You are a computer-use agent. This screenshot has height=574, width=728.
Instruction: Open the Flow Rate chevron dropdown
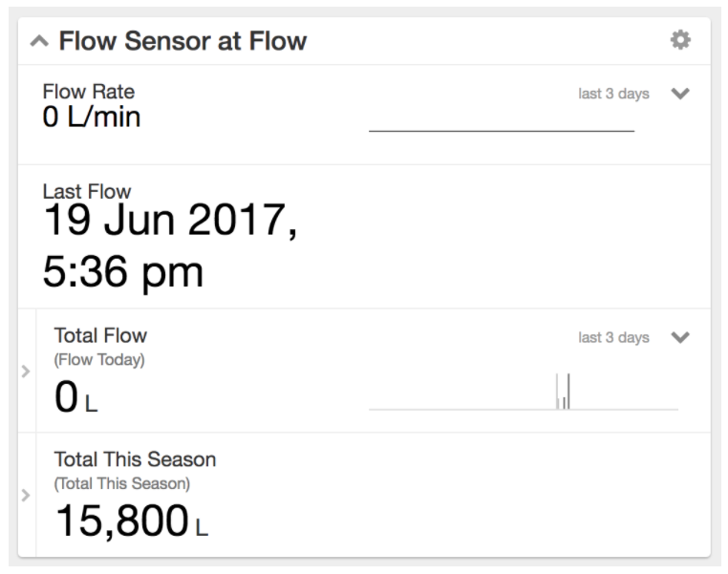pos(680,94)
